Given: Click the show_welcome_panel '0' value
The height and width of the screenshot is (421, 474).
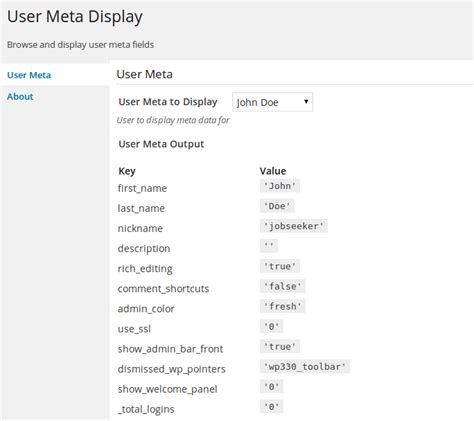Looking at the screenshot, I should coord(271,387).
